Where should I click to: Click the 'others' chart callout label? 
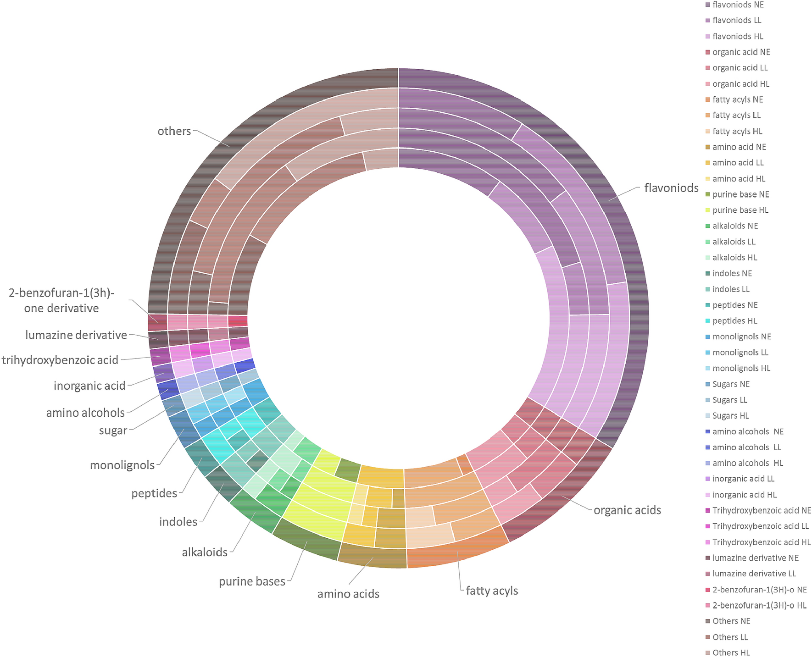(174, 131)
